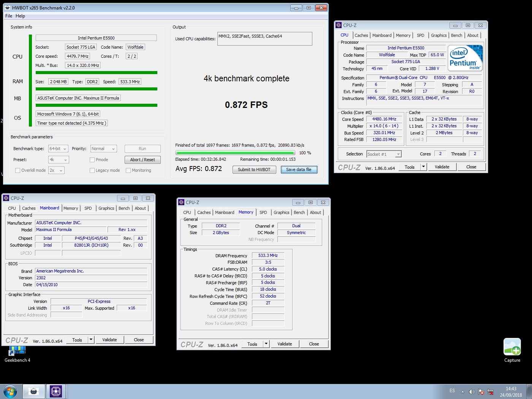Click Close in CPU-Z Mainboard window
This screenshot has height=399, width=532.
point(139,340)
